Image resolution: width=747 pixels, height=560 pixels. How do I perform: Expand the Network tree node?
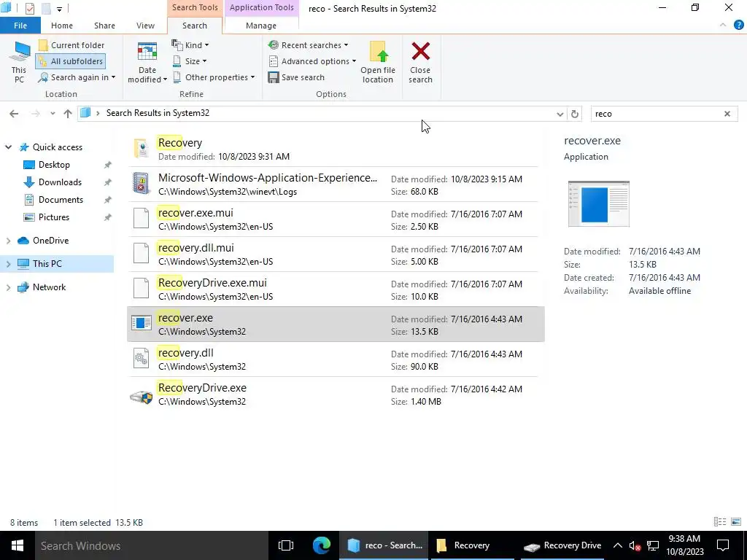pos(8,287)
